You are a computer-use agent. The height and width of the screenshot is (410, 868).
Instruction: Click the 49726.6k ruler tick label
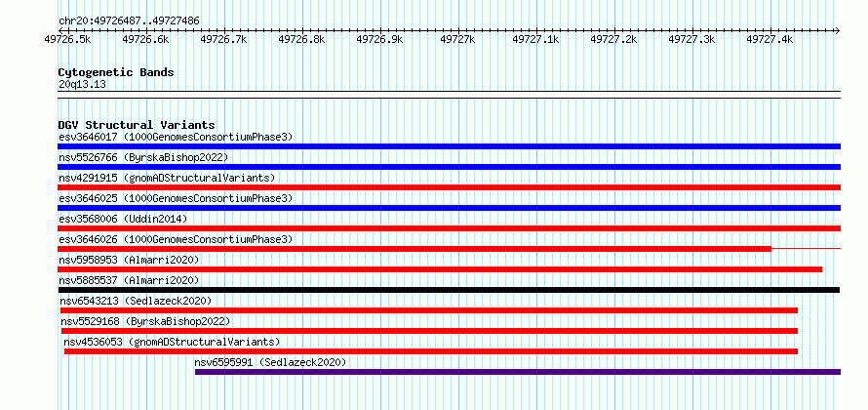[146, 39]
